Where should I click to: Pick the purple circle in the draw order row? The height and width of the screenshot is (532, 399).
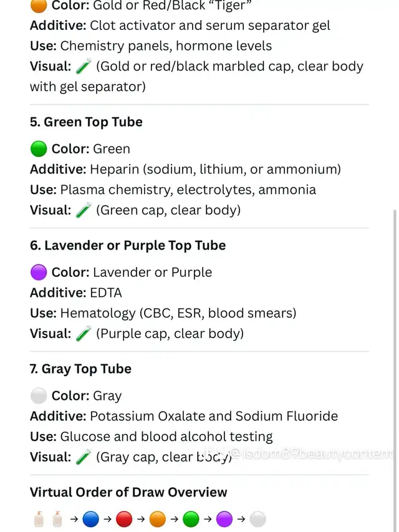224,519
